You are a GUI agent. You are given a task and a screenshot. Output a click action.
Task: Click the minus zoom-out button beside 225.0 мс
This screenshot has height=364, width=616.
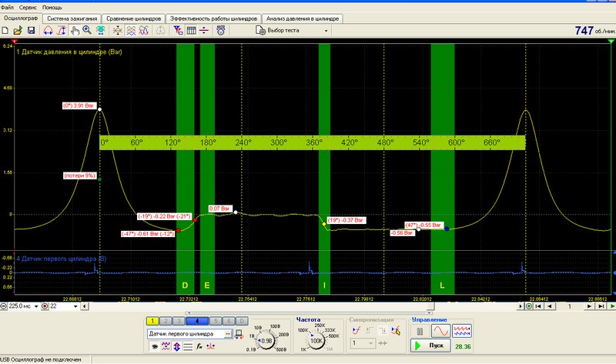coord(4,306)
